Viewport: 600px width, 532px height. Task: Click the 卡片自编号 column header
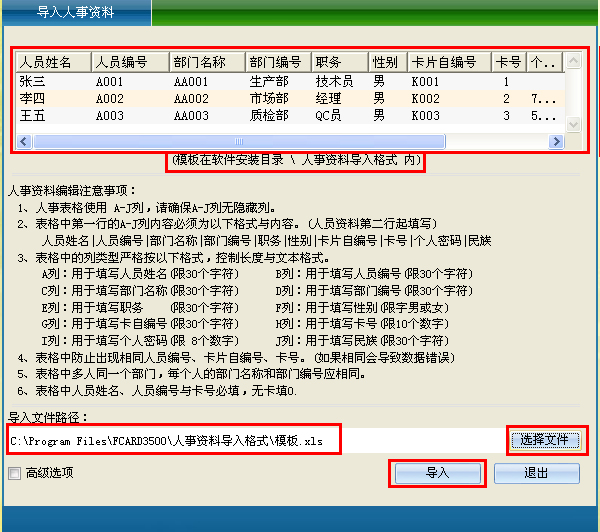[450, 62]
